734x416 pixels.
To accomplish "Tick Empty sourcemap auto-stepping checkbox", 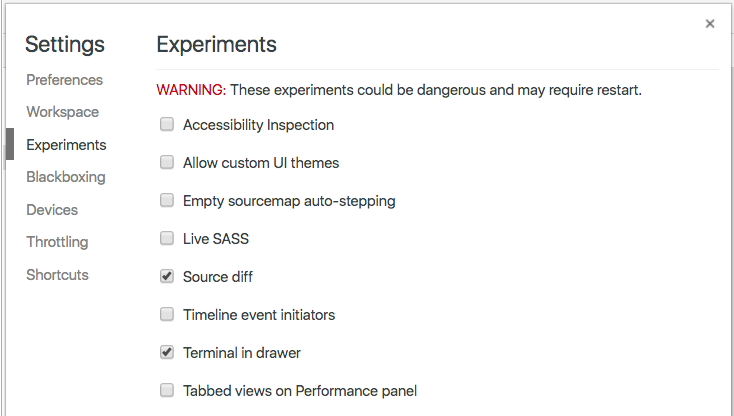I will pyautogui.click(x=167, y=201).
